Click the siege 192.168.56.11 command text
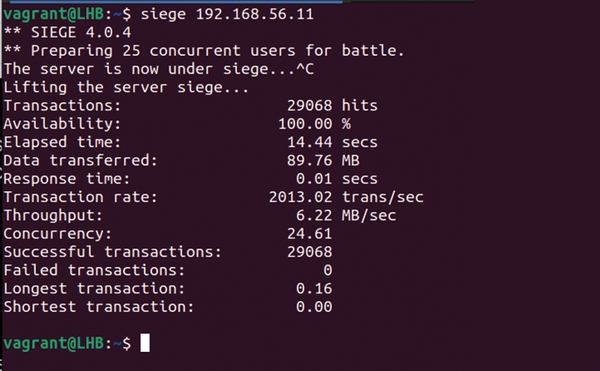Screen dimensions: 600x371 coord(227,15)
